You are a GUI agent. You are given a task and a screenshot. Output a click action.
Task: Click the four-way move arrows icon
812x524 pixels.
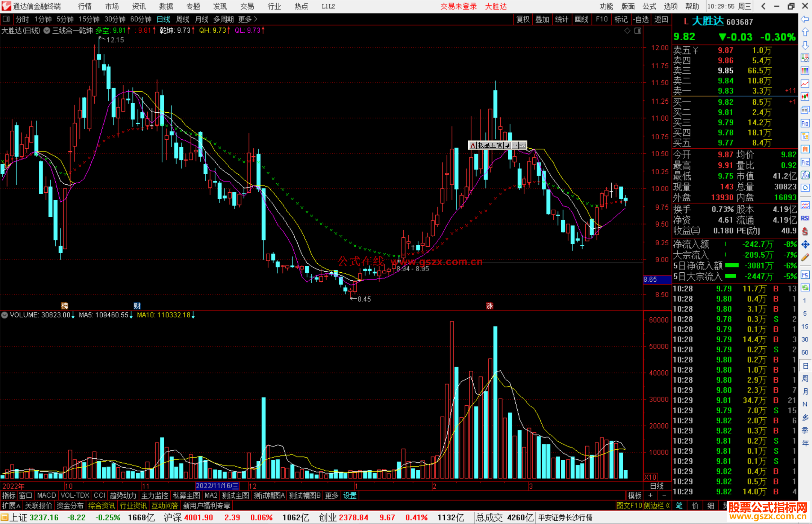[805, 245]
